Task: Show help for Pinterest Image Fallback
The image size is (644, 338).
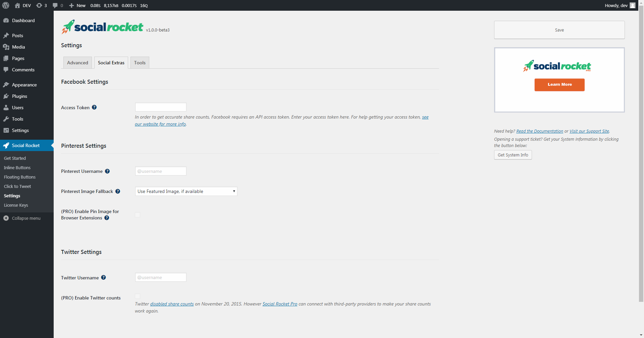Action: (x=118, y=191)
